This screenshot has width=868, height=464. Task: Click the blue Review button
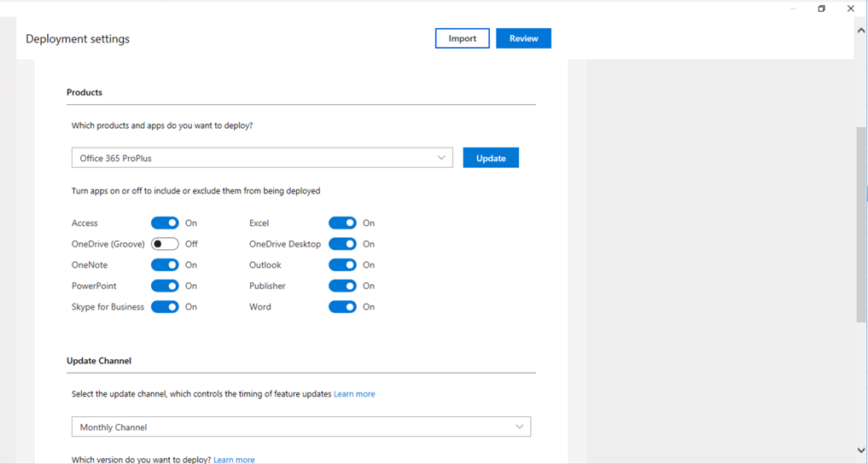pyautogui.click(x=524, y=38)
